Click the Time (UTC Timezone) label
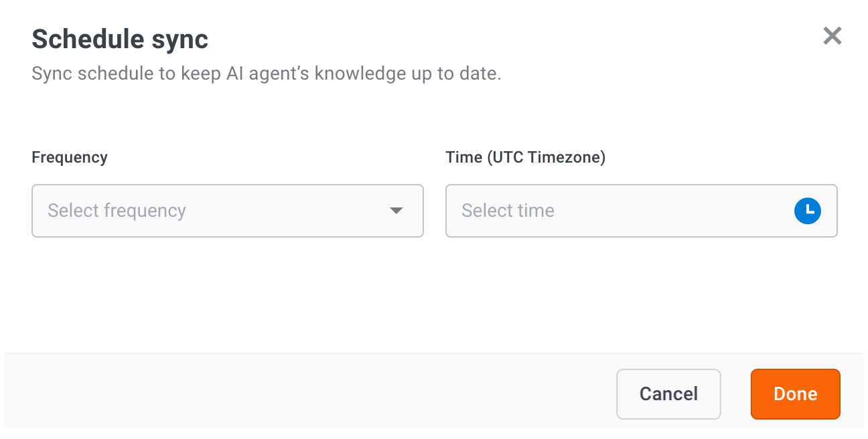868x439 pixels. point(526,157)
